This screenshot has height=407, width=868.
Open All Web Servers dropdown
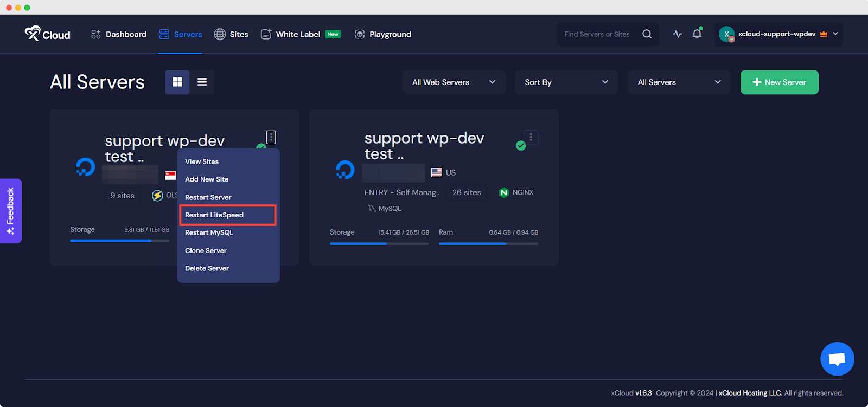pos(454,82)
